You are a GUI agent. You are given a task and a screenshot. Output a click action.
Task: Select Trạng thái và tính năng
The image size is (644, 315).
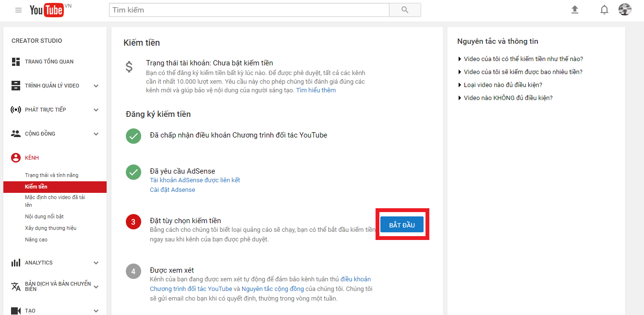[52, 175]
